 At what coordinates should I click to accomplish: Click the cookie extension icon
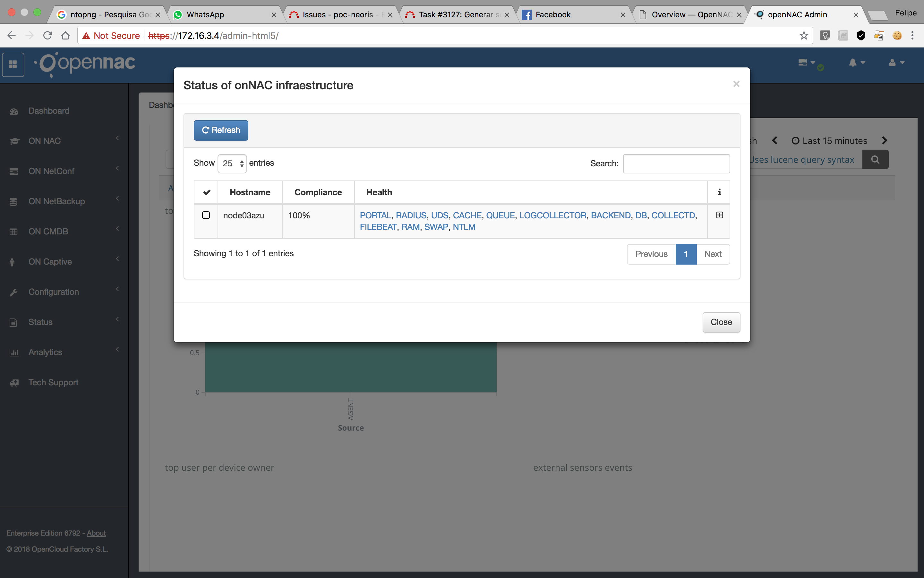pyautogui.click(x=897, y=36)
